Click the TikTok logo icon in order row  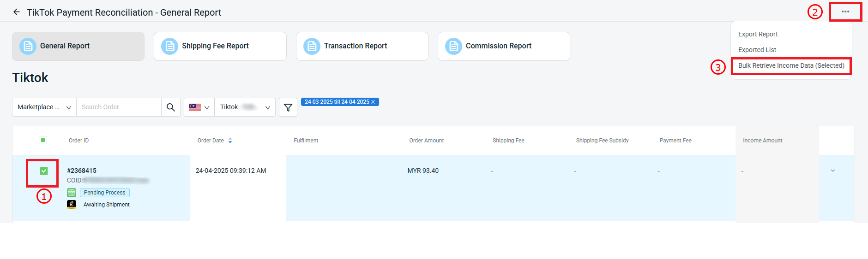coord(72,204)
